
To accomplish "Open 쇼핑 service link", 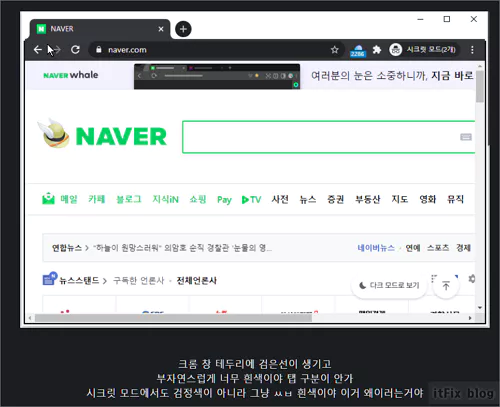I will click(x=198, y=199).
